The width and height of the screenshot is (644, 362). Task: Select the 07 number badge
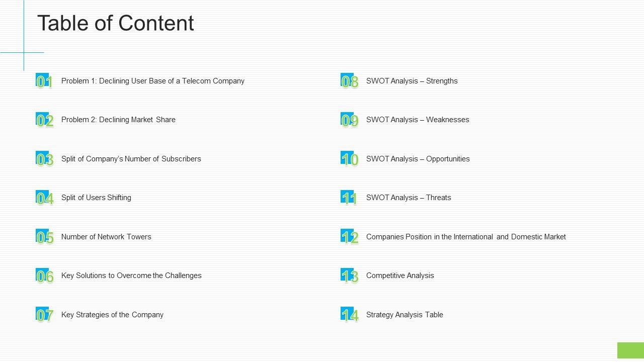(x=44, y=315)
